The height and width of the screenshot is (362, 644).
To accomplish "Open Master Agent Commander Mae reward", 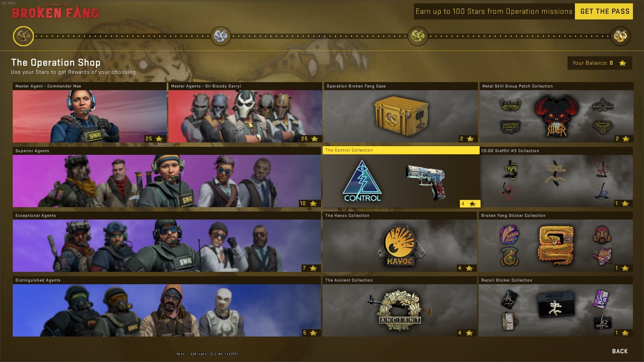I will pyautogui.click(x=90, y=112).
